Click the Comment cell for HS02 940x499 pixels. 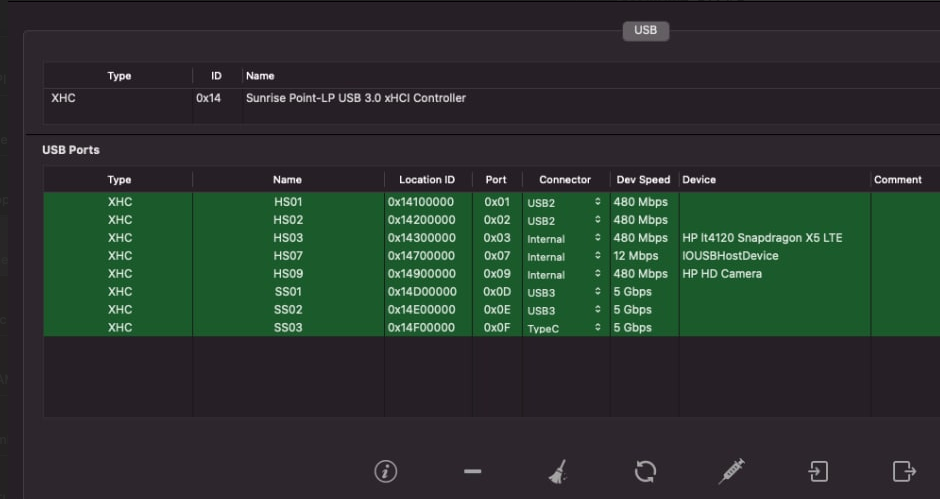pos(905,220)
